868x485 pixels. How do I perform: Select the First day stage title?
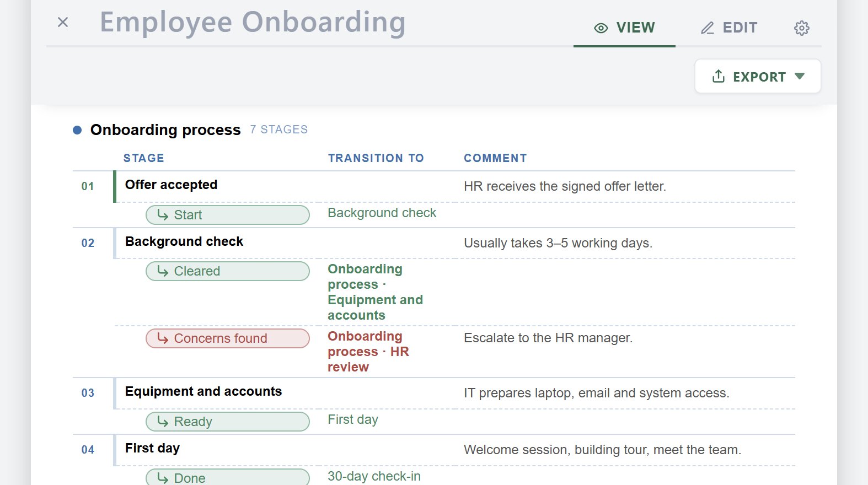tap(152, 448)
